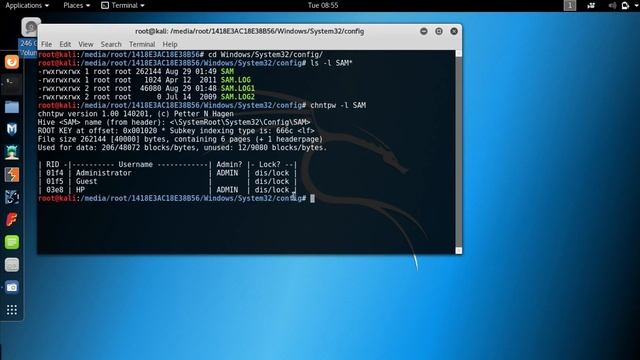The width and height of the screenshot is (640, 360).
Task: Click the 'Used for data: 206/48072' line
Action: coord(182,148)
